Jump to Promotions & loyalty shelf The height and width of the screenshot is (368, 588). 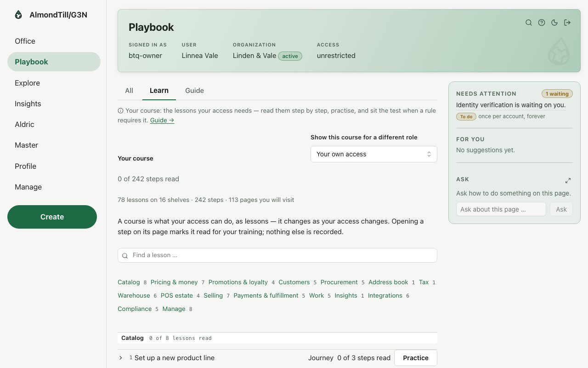238,282
